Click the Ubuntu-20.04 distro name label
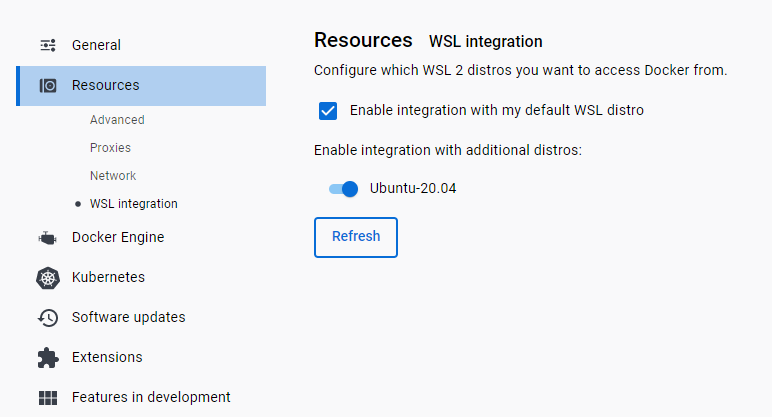This screenshot has width=772, height=417. pyautogui.click(x=413, y=188)
